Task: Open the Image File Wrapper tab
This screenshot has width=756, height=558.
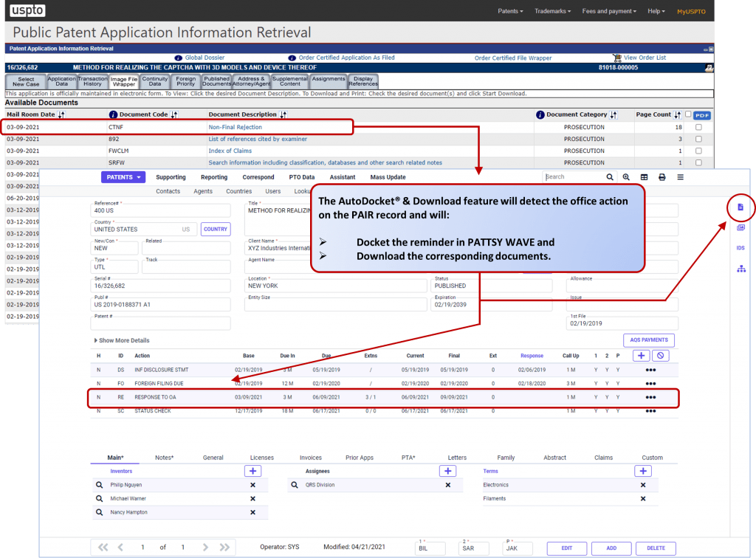Action: (x=123, y=81)
